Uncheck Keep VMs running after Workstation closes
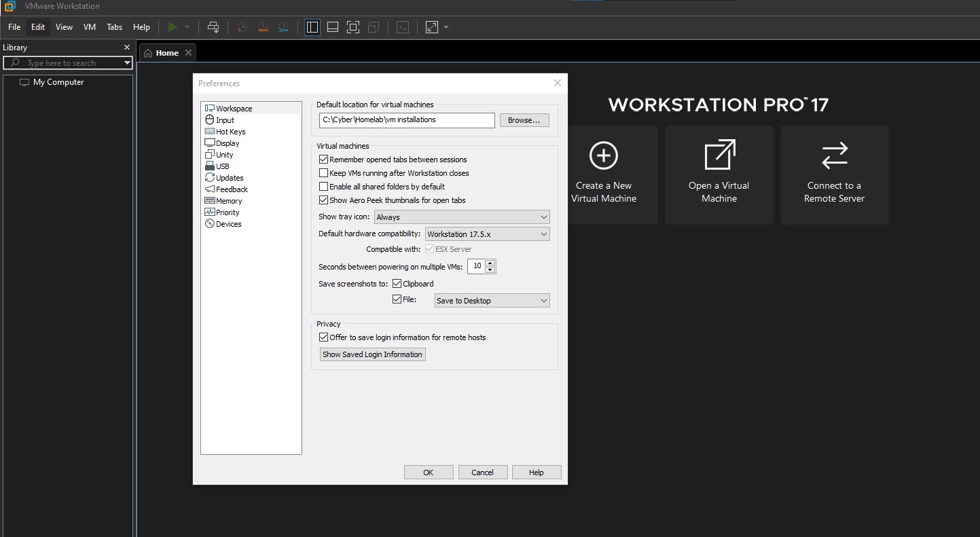Viewport: 980px width, 537px height. [323, 172]
